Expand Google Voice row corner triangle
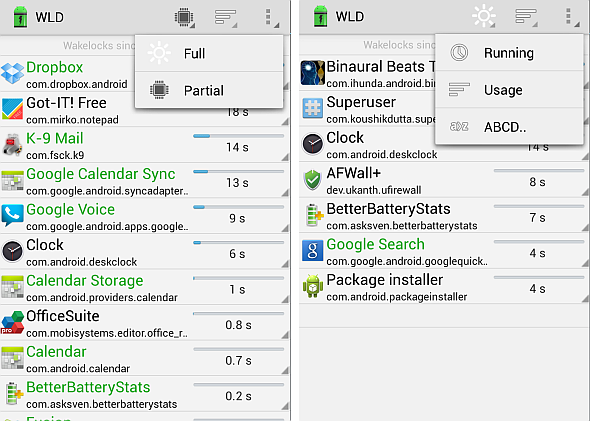This screenshot has height=421, width=590. click(285, 228)
